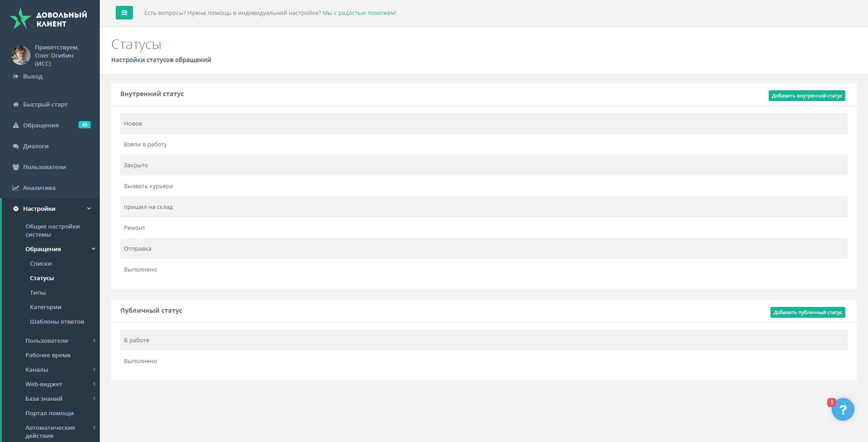Click the Добавить внутренний статус button
The width and height of the screenshot is (868, 442).
(x=807, y=96)
